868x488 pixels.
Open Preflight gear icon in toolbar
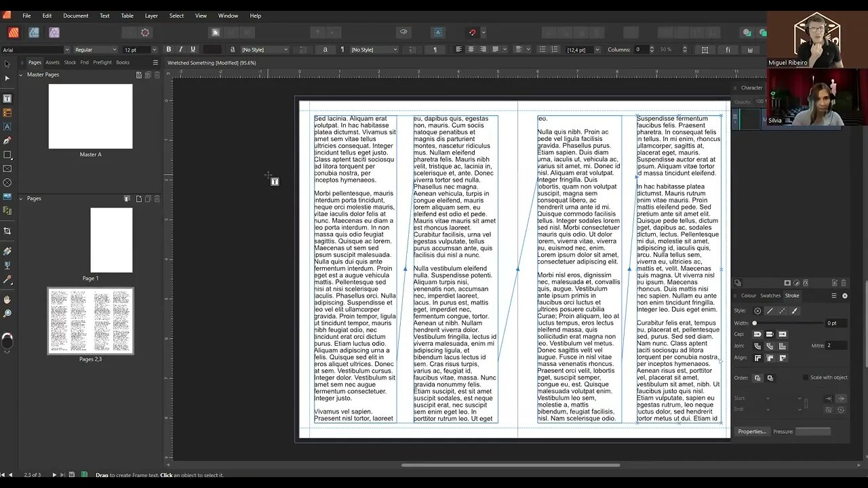(x=144, y=33)
